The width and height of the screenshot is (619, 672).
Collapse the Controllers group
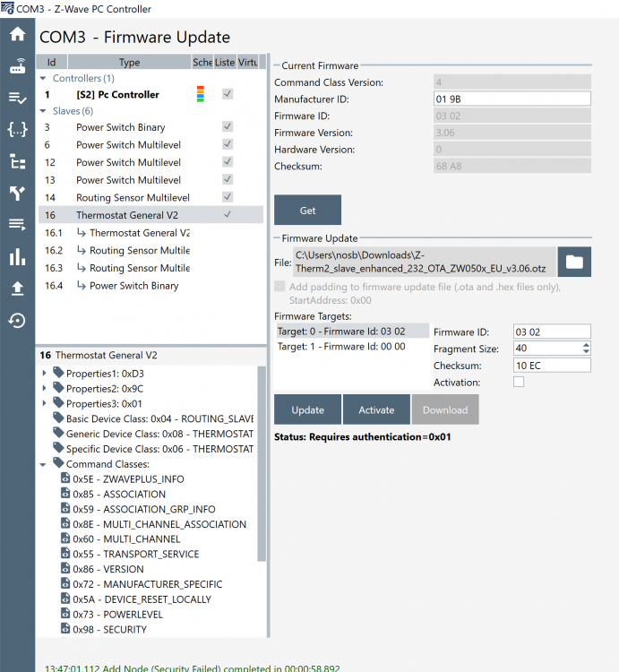click(x=44, y=79)
